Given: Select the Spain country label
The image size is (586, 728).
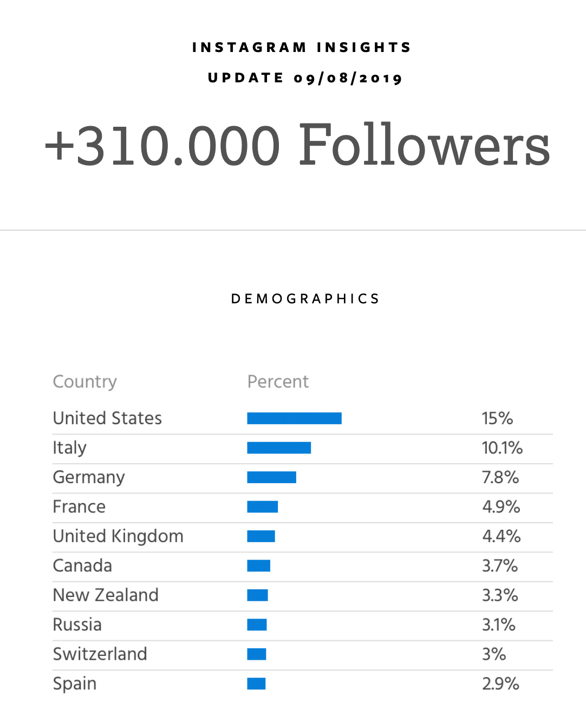Looking at the screenshot, I should (x=75, y=684).
